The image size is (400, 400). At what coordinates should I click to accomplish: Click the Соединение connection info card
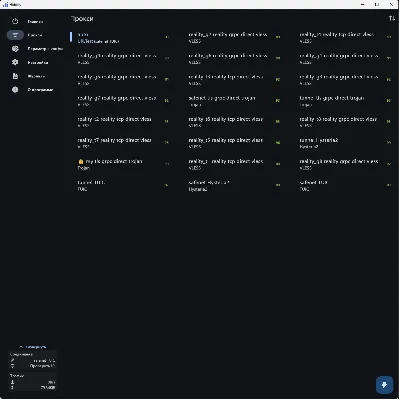pos(32,360)
